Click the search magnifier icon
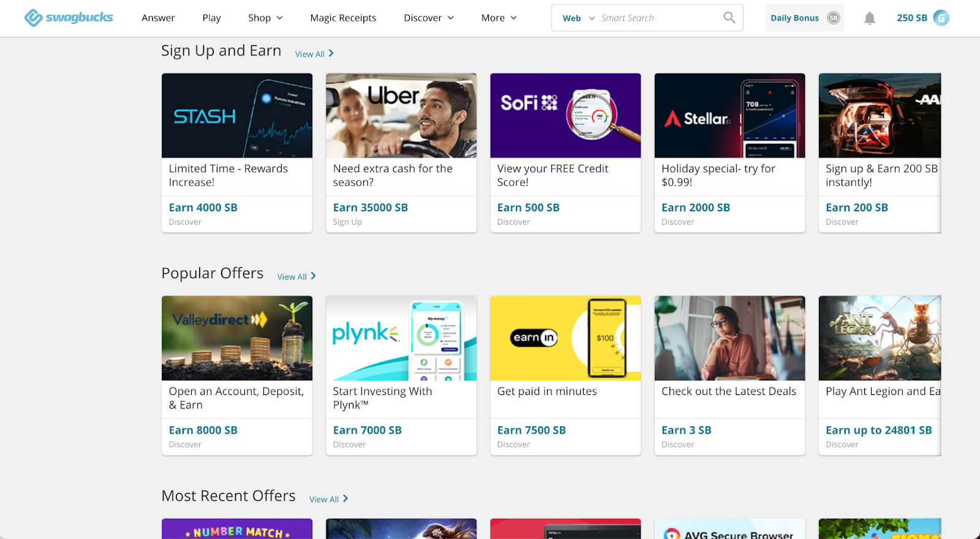 [x=729, y=18]
